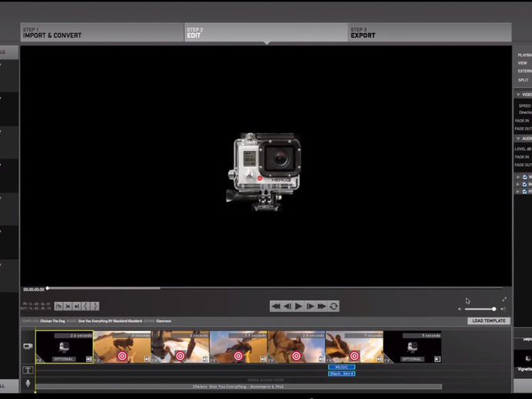Click the yellow timeline playhead marker
The width and height of the screenshot is (532, 399).
[35, 392]
